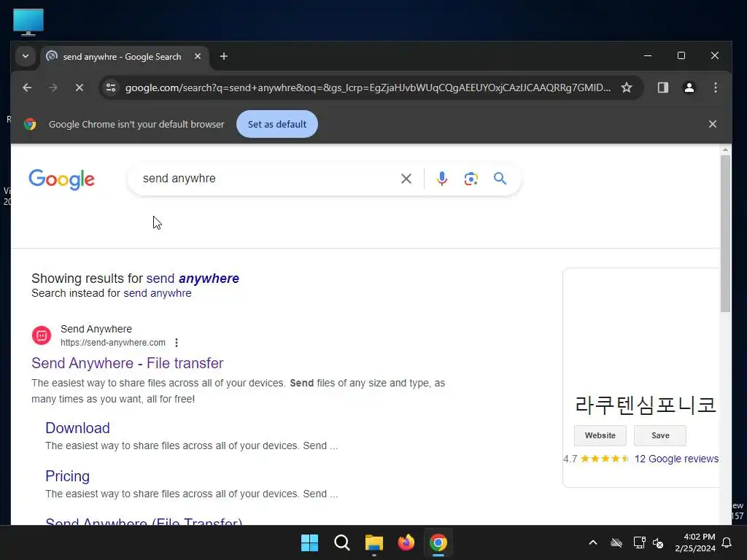Click Save button in knowledge panel
Image resolution: width=747 pixels, height=560 pixels.
pyautogui.click(x=659, y=435)
